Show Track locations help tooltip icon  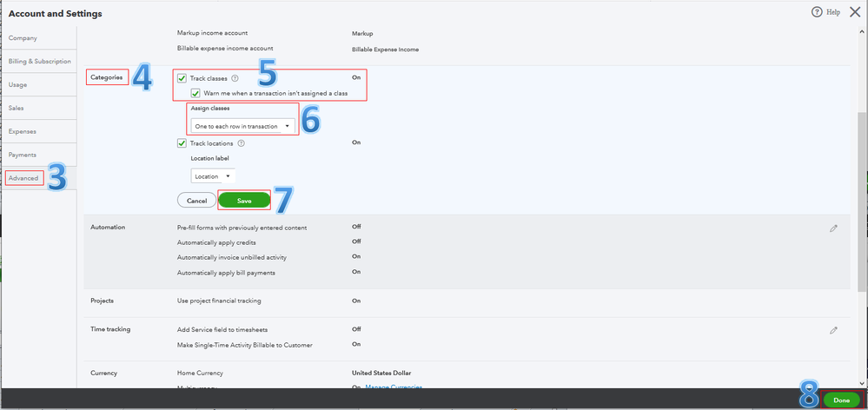coord(241,143)
